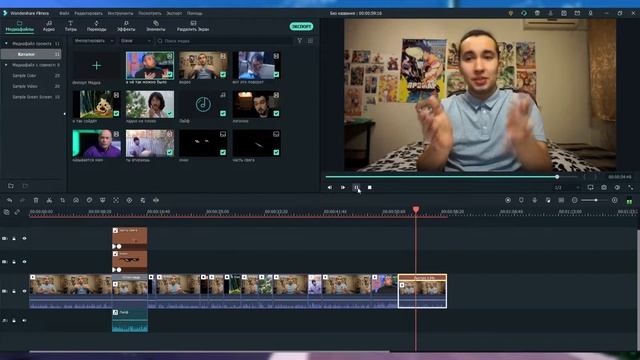
Task: Click the rewind step-back playback button
Action: 330,187
